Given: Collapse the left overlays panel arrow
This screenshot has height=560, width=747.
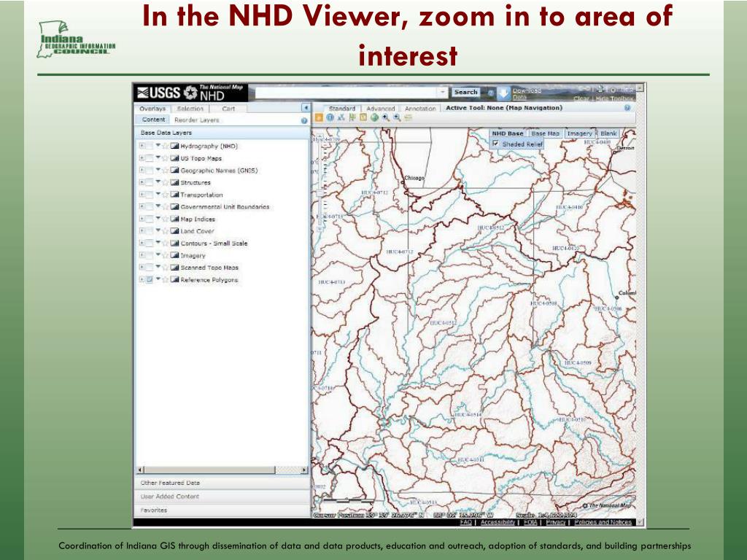Looking at the screenshot, I should (x=306, y=108).
